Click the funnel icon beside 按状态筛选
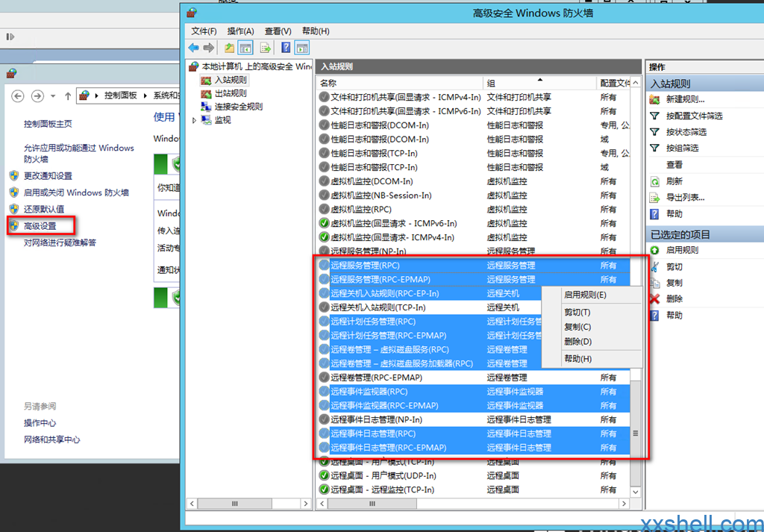This screenshot has width=764, height=532. tap(655, 132)
